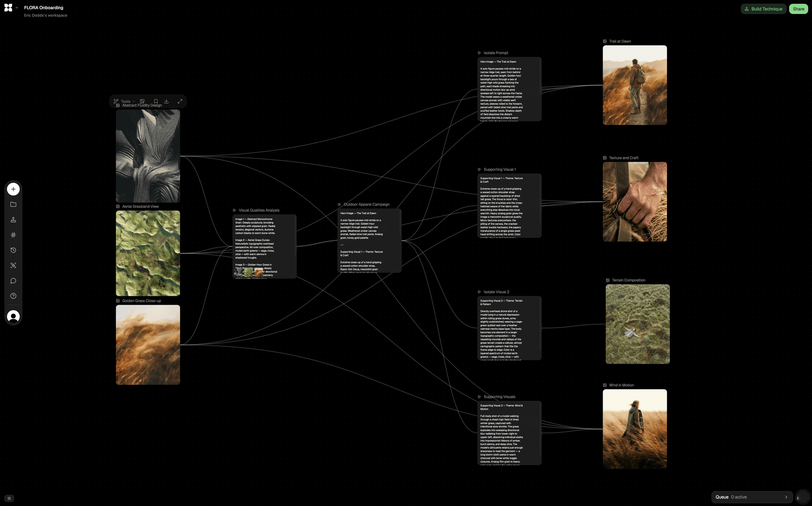This screenshot has height=506, width=812.
Task: Expand the FLORA logo menu chevron
Action: [17, 8]
